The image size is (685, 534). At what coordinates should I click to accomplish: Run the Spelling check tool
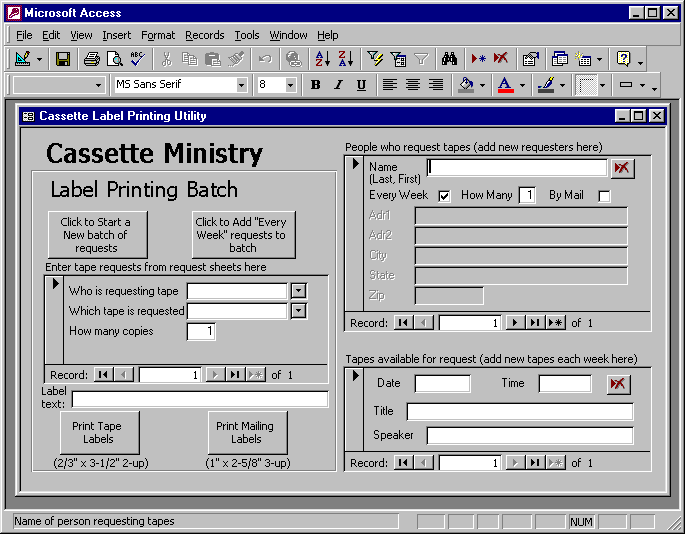[x=137, y=60]
